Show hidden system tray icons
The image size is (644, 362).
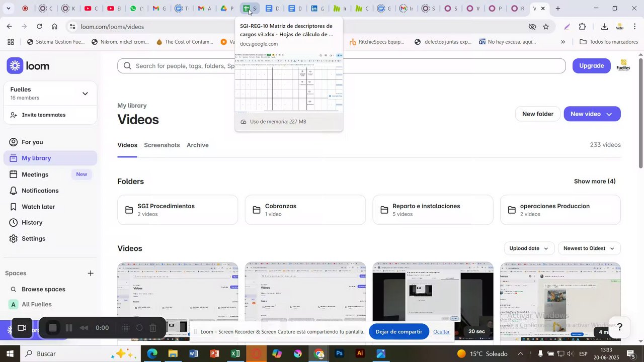520,353
